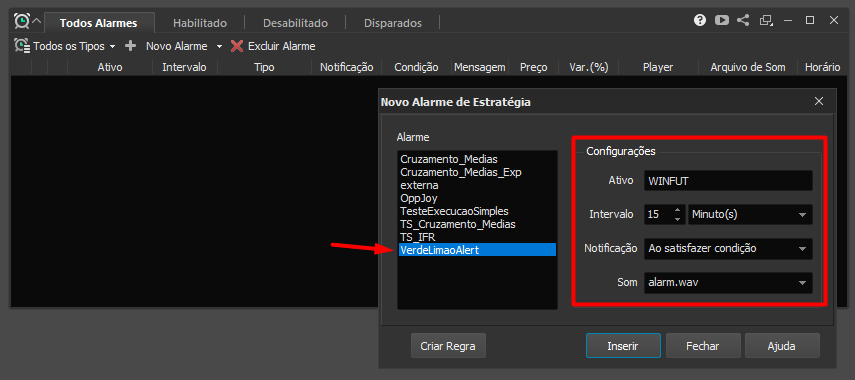The width and height of the screenshot is (855, 380).
Task: Minimize the alarms window
Action: [788, 21]
